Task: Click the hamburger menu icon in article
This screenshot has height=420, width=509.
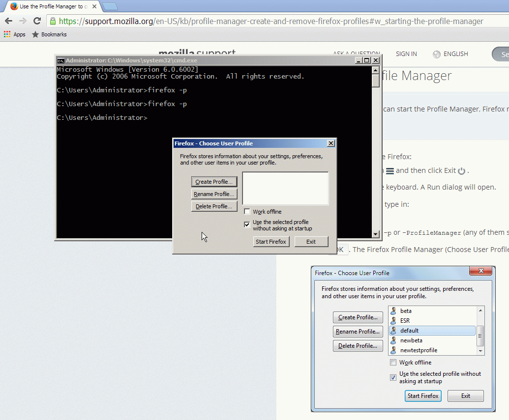Action: (390, 171)
